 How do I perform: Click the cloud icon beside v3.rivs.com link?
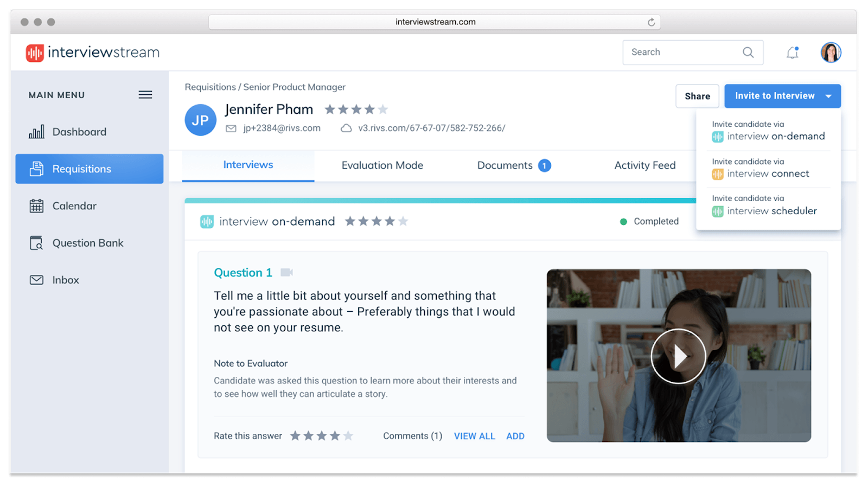click(346, 129)
